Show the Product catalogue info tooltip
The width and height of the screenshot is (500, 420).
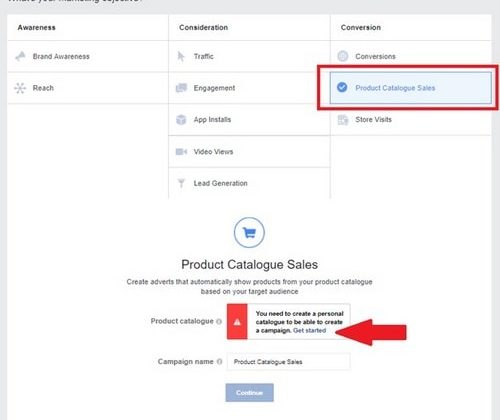219,322
